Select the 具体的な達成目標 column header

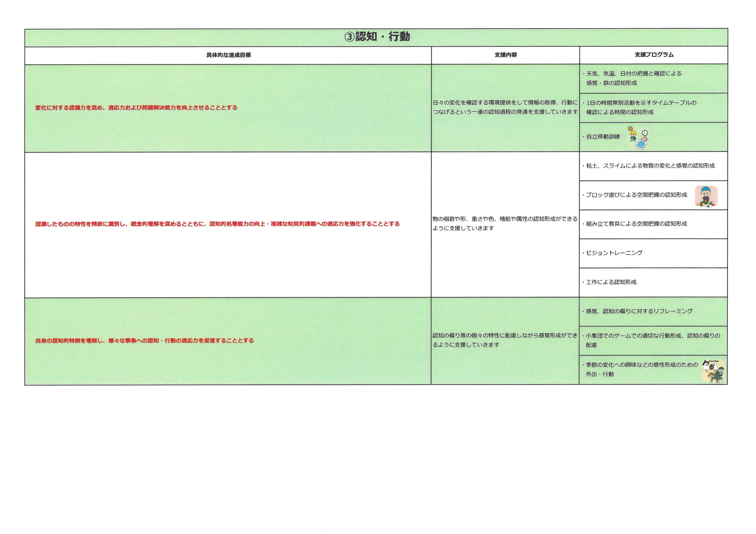[x=228, y=55]
